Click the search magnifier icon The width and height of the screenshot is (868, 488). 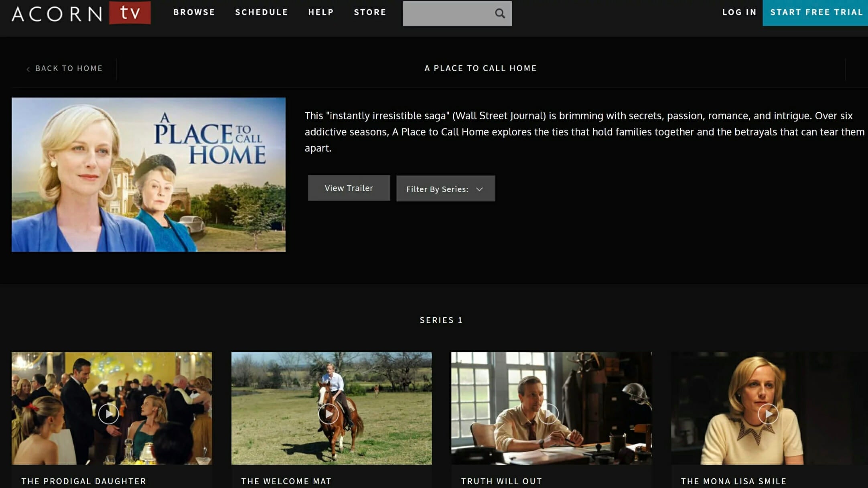[x=500, y=13]
